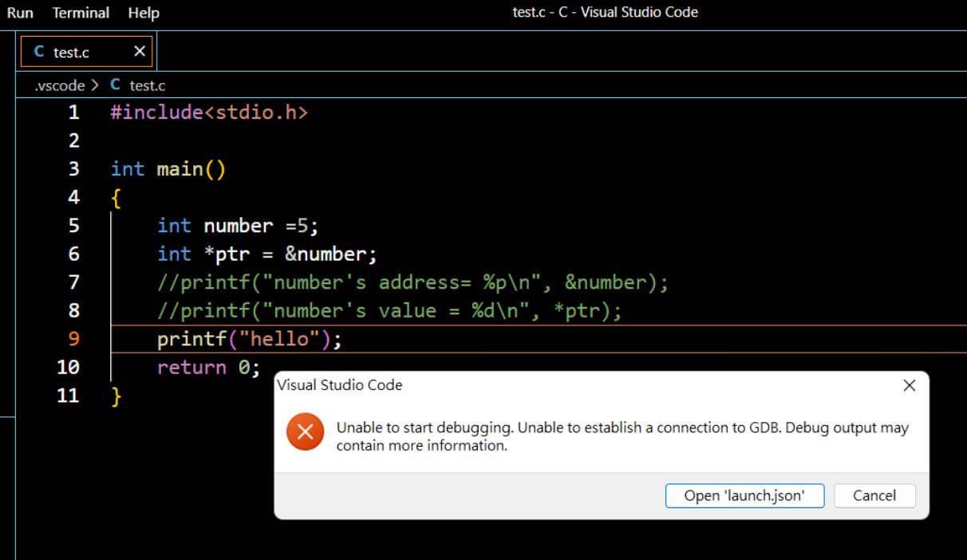Dismiss the error dialog via its X button
The width and height of the screenshot is (967, 560).
909,385
